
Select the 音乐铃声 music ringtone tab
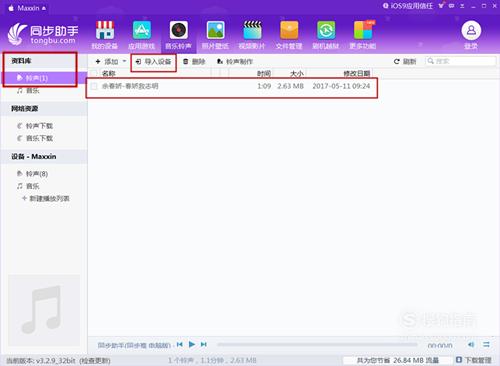tap(179, 35)
